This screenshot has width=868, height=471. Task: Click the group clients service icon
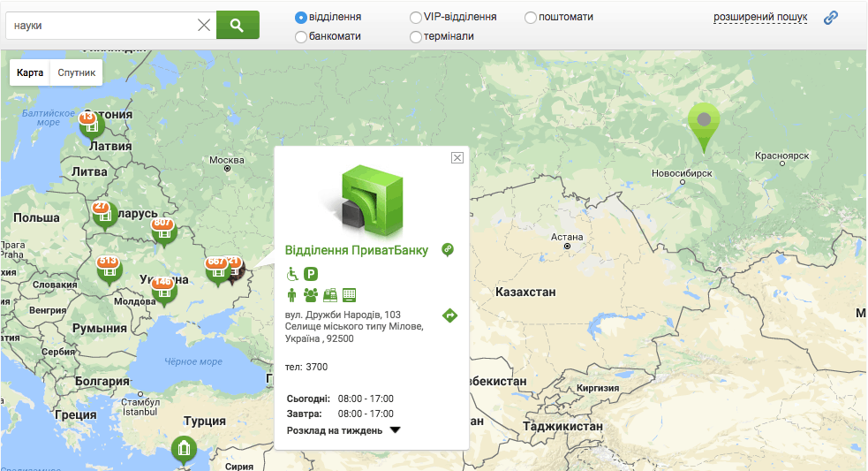pyautogui.click(x=311, y=294)
